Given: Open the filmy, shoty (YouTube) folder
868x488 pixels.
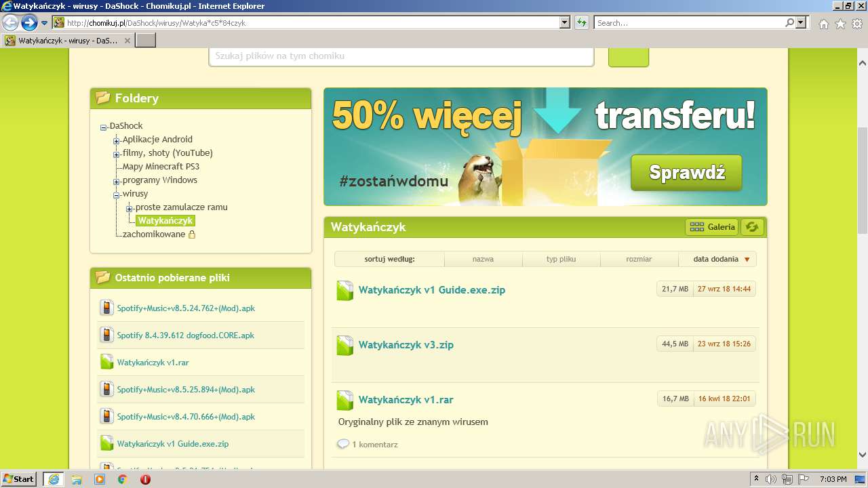Looking at the screenshot, I should pos(167,152).
